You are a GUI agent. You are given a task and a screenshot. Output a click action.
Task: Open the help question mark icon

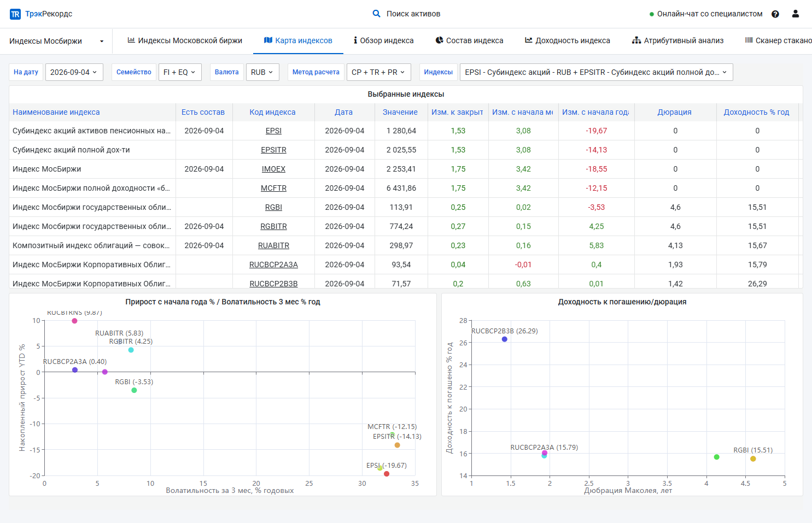(x=775, y=14)
